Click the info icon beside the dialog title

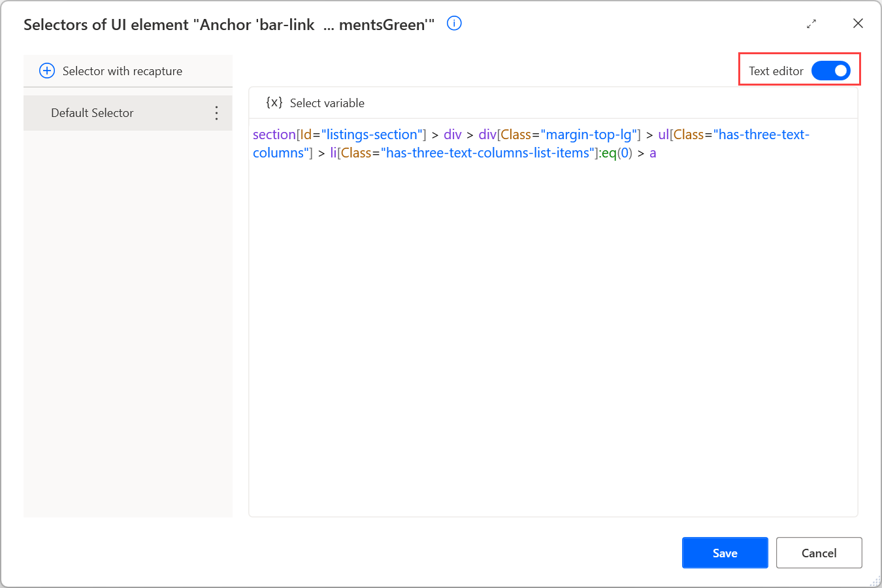454,24
